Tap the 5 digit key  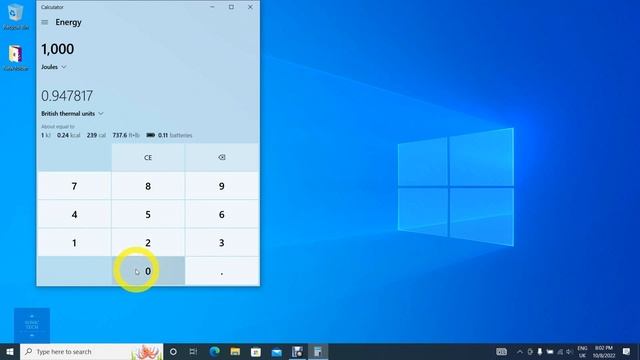point(148,214)
